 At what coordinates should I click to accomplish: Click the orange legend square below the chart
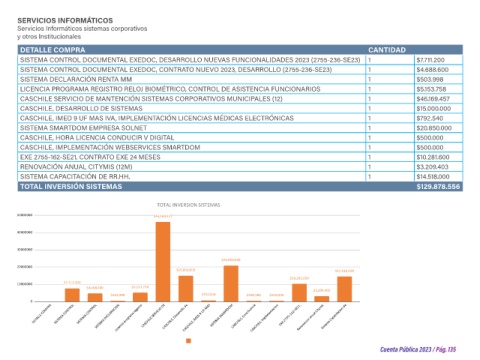188,341
